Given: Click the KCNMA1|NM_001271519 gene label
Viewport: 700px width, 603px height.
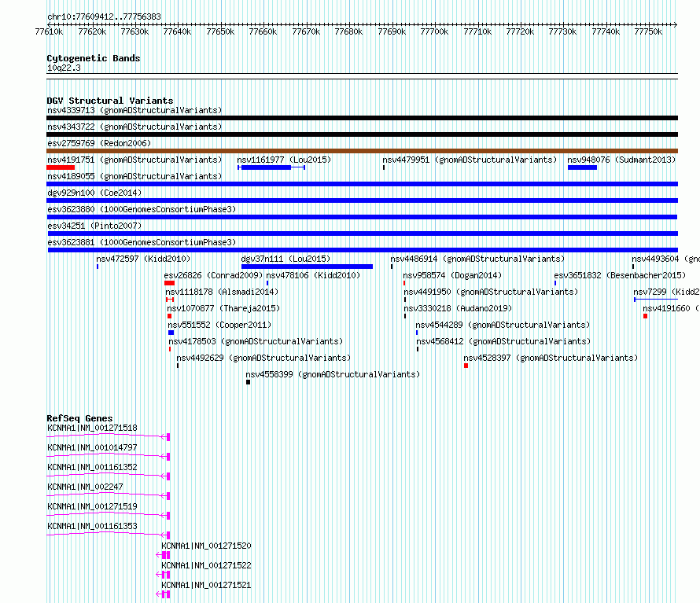Looking at the screenshot, I should (92, 506).
